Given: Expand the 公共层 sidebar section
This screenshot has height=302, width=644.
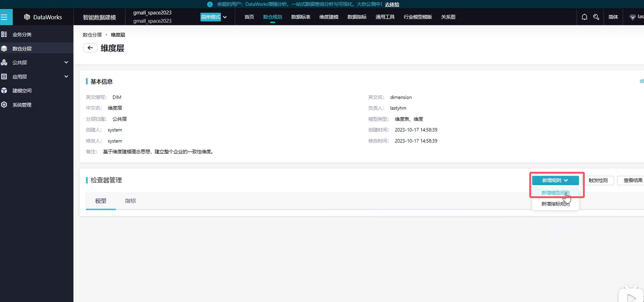Looking at the screenshot, I should point(66,62).
